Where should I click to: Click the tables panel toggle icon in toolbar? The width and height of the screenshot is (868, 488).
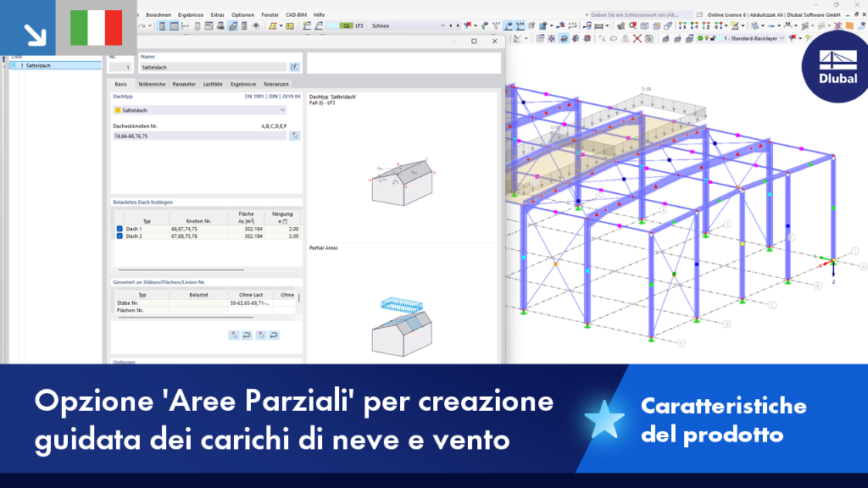coord(174,25)
